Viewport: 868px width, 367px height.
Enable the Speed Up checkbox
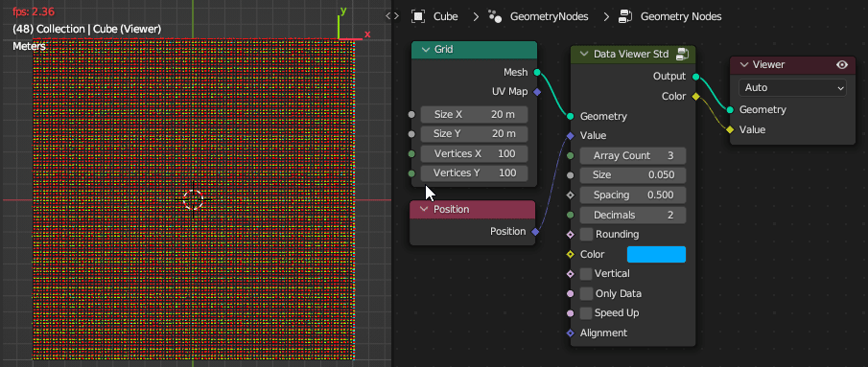tap(586, 312)
